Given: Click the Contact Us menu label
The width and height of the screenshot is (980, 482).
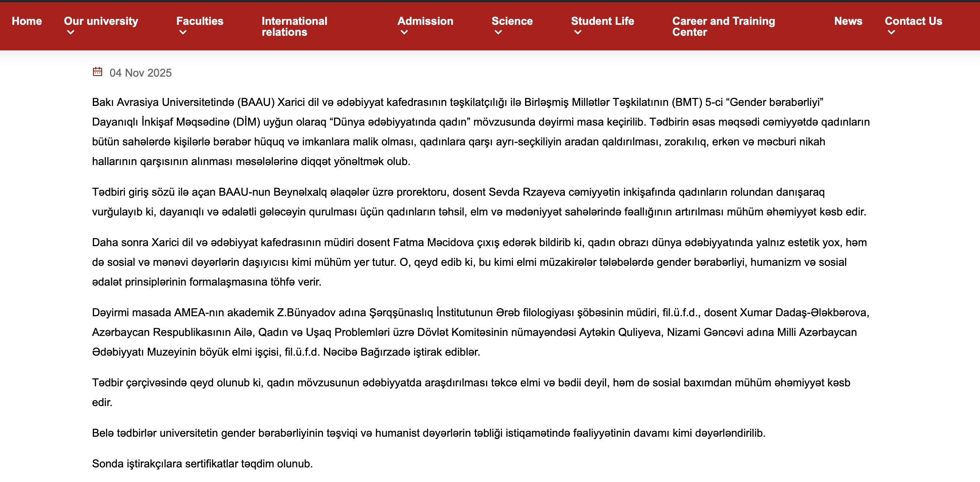Looking at the screenshot, I should pyautogui.click(x=913, y=21).
